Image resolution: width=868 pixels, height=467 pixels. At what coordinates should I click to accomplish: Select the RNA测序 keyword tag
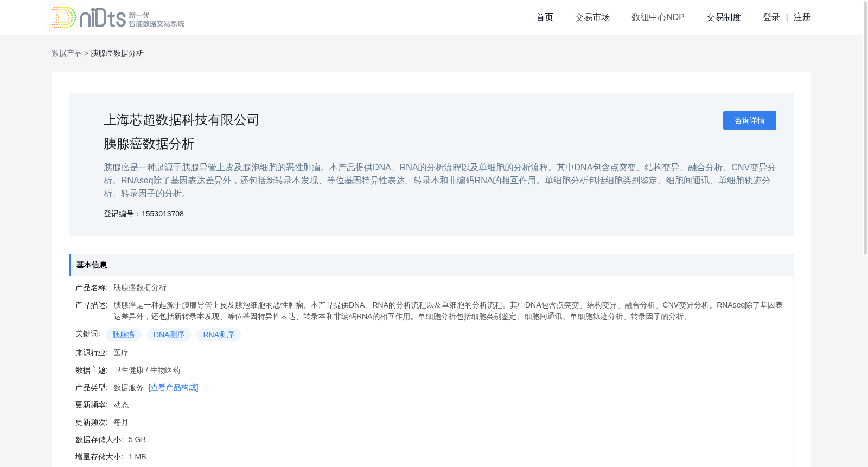coord(219,335)
